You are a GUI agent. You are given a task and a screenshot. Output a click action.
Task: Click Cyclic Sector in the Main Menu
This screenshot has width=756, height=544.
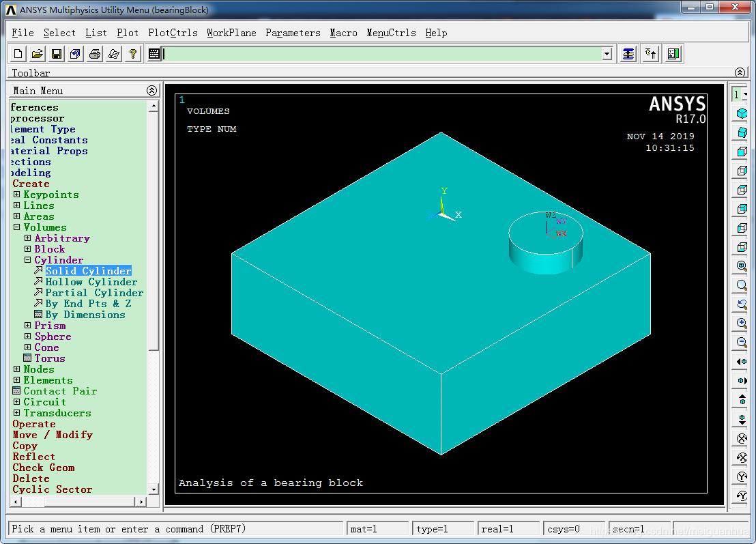click(52, 489)
